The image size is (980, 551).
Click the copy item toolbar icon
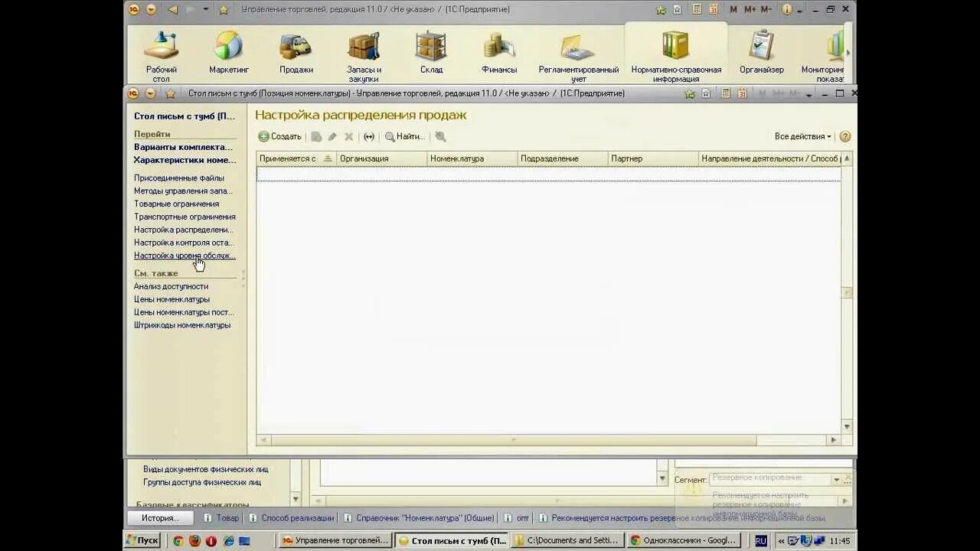316,136
